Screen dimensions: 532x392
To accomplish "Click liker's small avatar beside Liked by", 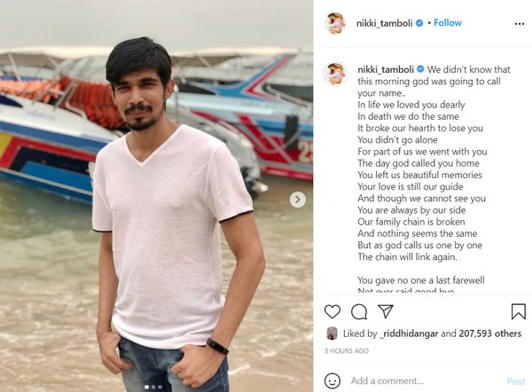I will [x=332, y=333].
